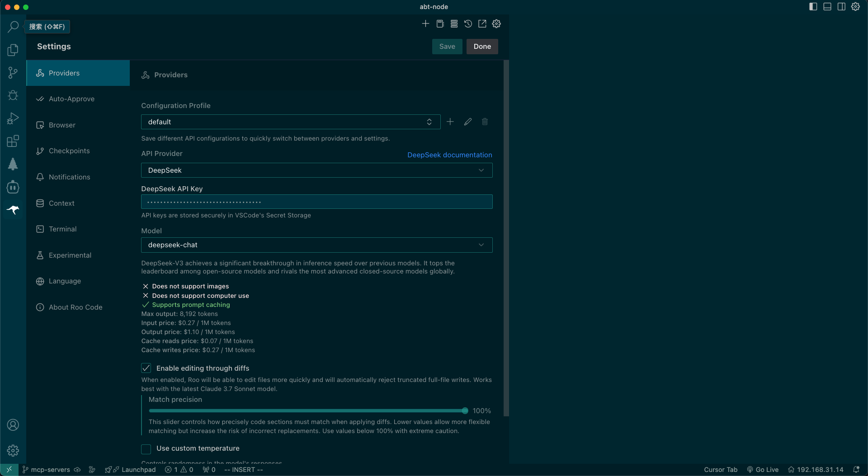The height and width of the screenshot is (476, 868).
Task: Open Run and Debug in the activity bar
Action: pyautogui.click(x=13, y=118)
